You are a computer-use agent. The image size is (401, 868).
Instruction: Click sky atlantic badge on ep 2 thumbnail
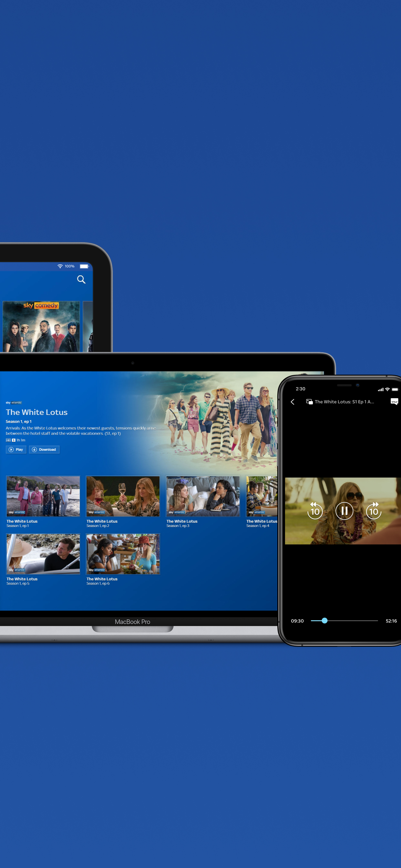[x=96, y=512]
